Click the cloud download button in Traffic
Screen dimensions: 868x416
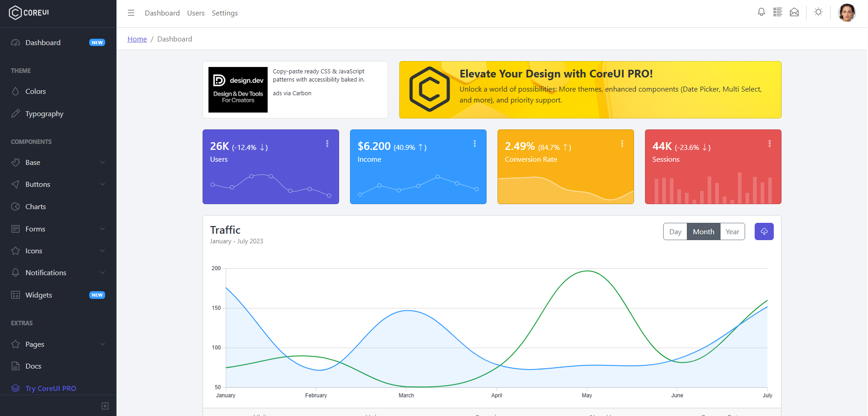[x=764, y=231]
